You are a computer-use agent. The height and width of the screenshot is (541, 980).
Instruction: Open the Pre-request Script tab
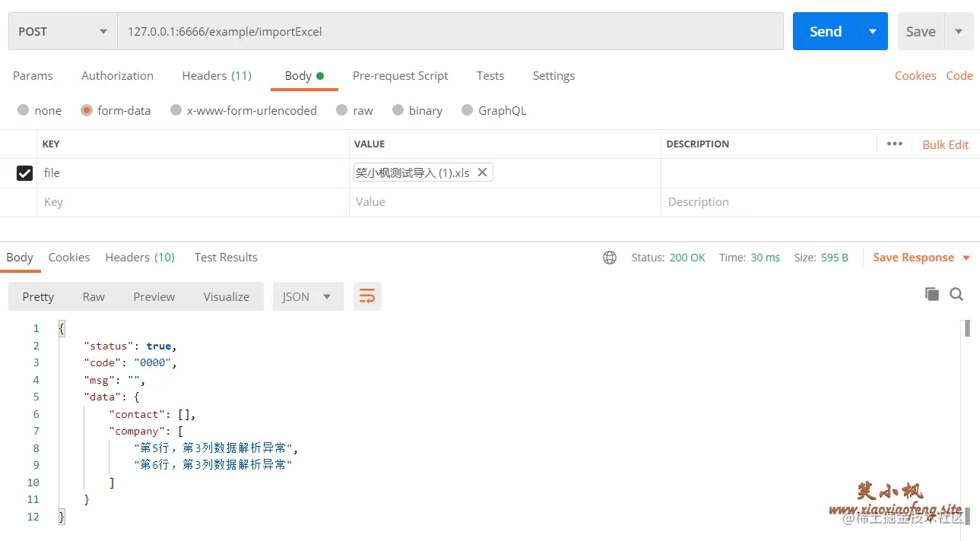coord(401,76)
